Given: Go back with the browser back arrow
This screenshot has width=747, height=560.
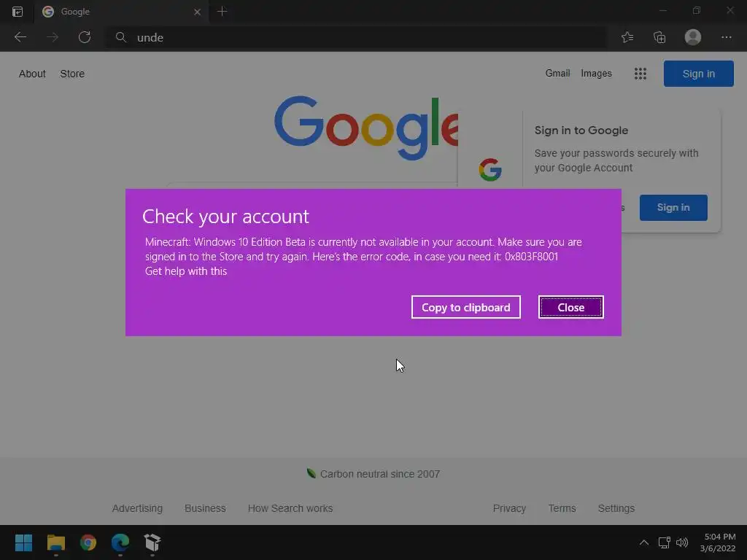Looking at the screenshot, I should [20, 37].
